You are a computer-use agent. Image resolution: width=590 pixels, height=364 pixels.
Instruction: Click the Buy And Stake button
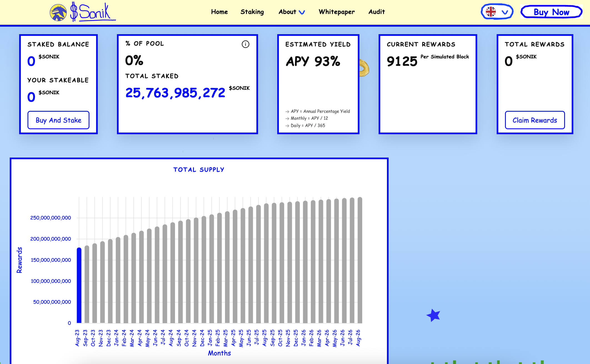58,120
